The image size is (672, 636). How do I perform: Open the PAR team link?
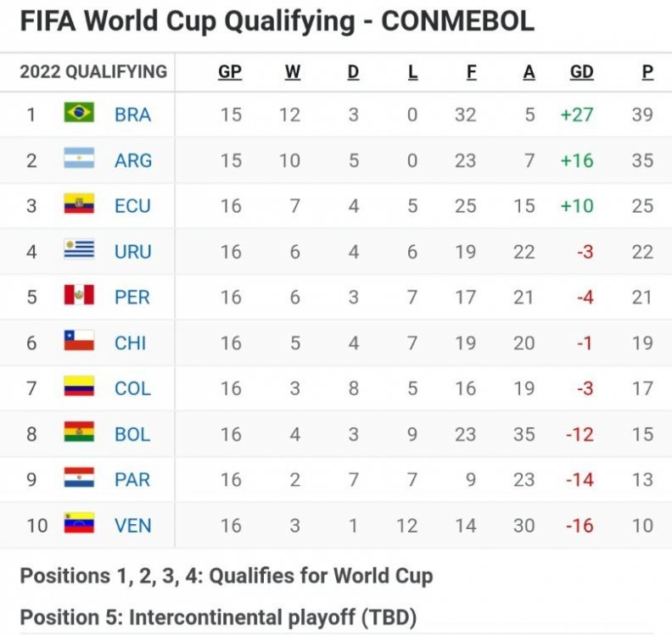coord(132,480)
